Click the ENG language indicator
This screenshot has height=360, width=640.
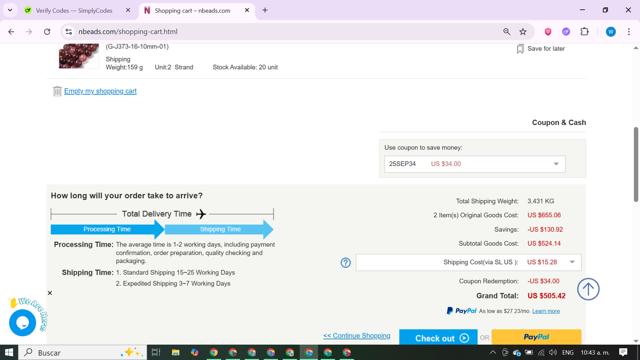(x=567, y=352)
